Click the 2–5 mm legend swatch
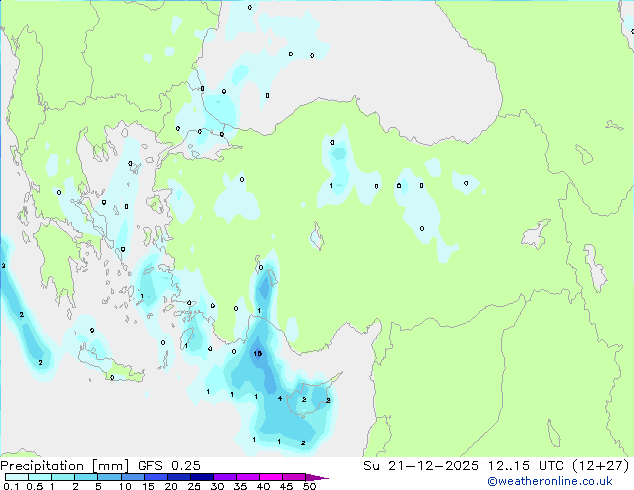634x490 pixels. (x=86, y=477)
